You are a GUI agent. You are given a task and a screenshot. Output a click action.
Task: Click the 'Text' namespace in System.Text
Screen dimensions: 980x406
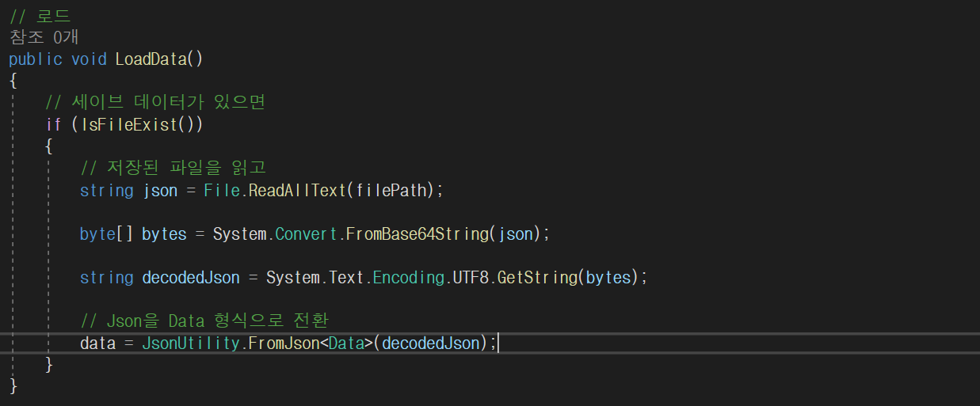pos(345,278)
